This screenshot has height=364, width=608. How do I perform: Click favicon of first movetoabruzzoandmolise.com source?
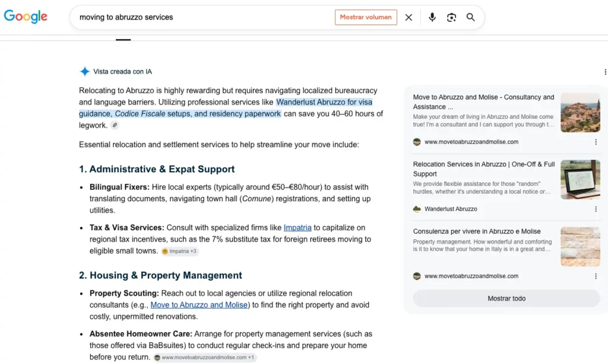click(x=417, y=142)
